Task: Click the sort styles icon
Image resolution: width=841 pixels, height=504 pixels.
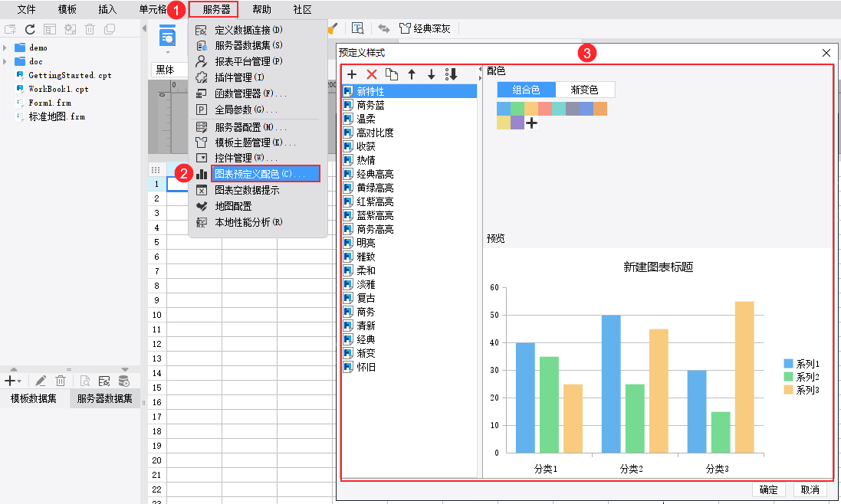Action: coord(451,74)
